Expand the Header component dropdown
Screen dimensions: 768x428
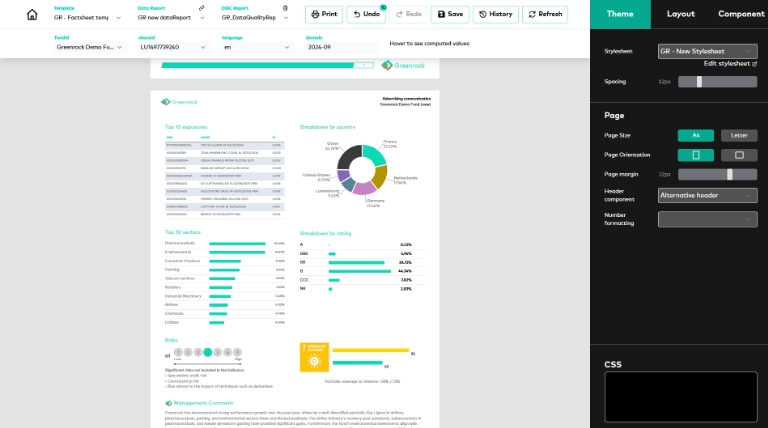coord(706,196)
